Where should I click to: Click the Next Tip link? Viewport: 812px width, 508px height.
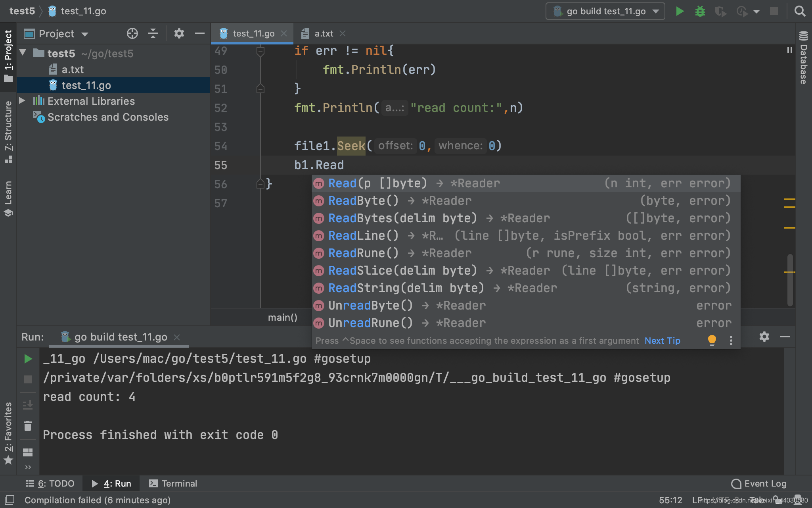pos(662,341)
